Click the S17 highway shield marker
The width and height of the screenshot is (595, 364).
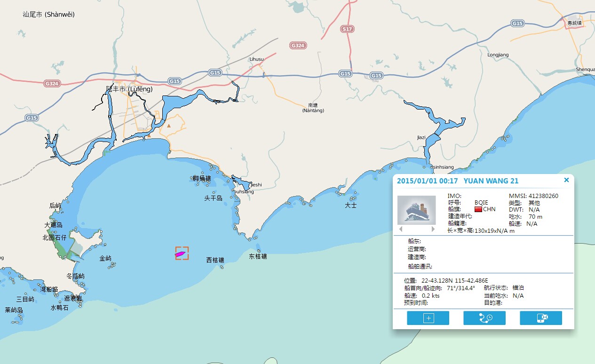click(x=347, y=29)
